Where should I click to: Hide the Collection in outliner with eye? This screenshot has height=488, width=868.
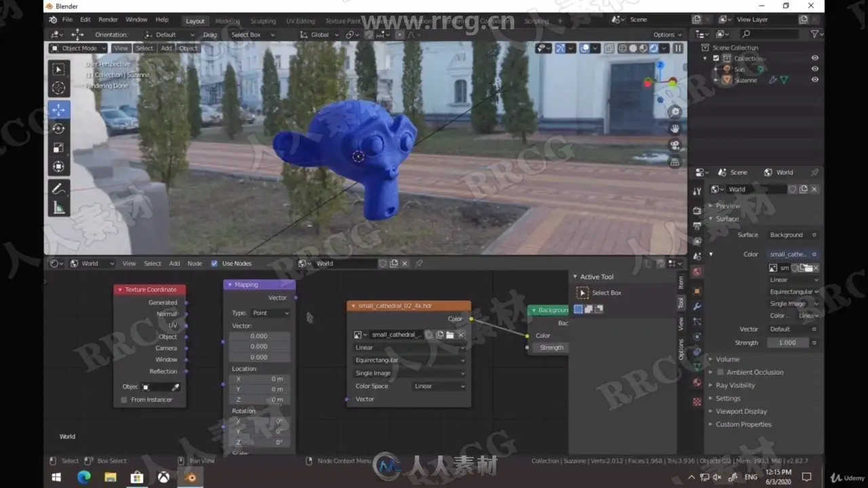(815, 58)
